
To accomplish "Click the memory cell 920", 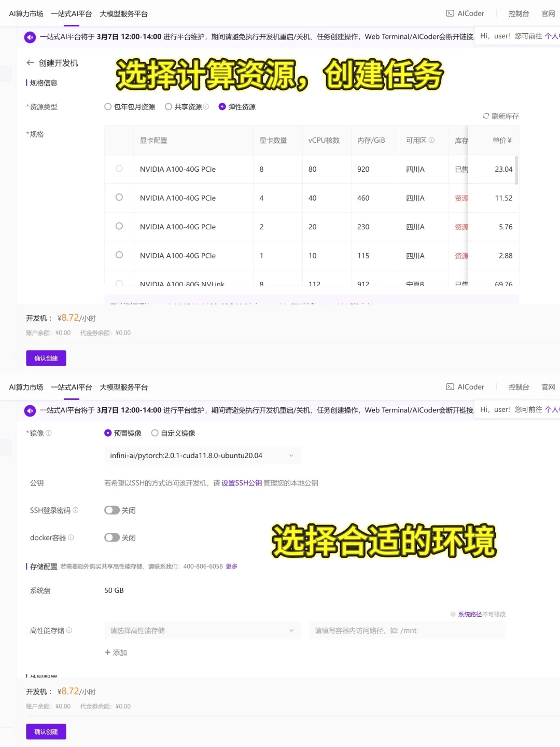I will (x=363, y=169).
